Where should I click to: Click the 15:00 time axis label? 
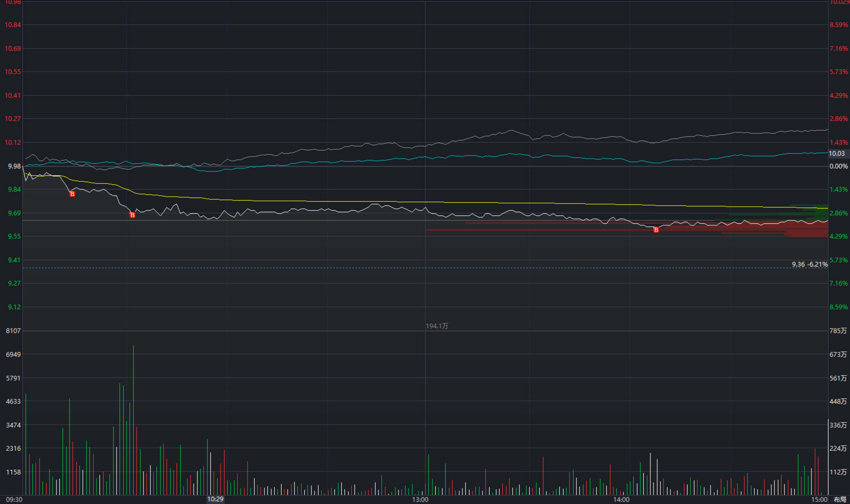(819, 499)
